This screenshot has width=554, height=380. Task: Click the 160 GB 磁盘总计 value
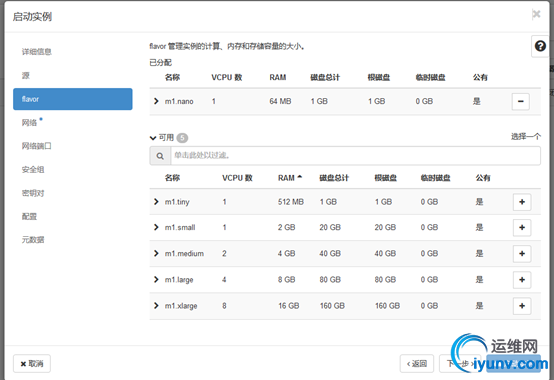coord(332,306)
